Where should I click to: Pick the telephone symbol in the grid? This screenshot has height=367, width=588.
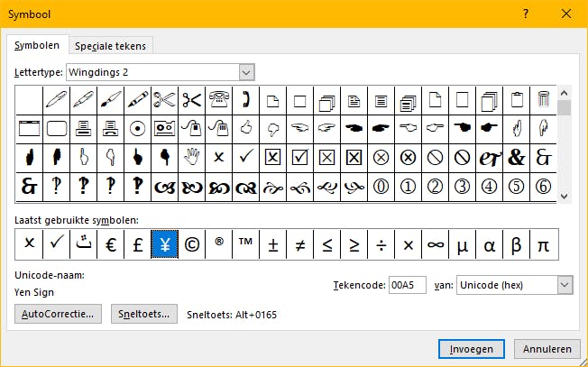coord(218,99)
